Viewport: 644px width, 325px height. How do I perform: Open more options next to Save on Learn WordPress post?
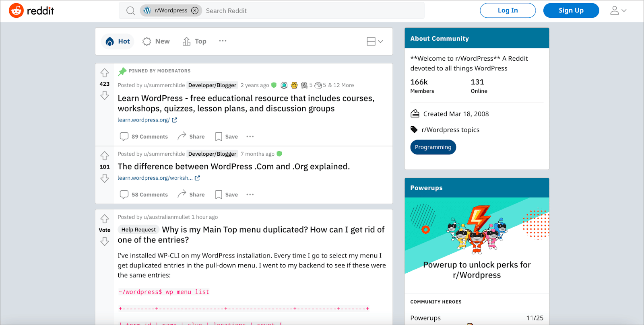pyautogui.click(x=250, y=137)
